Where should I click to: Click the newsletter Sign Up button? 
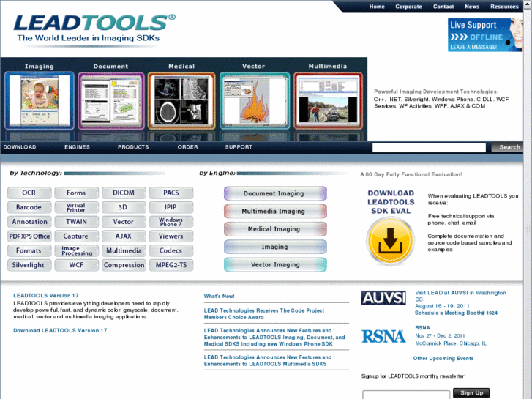tap(471, 393)
